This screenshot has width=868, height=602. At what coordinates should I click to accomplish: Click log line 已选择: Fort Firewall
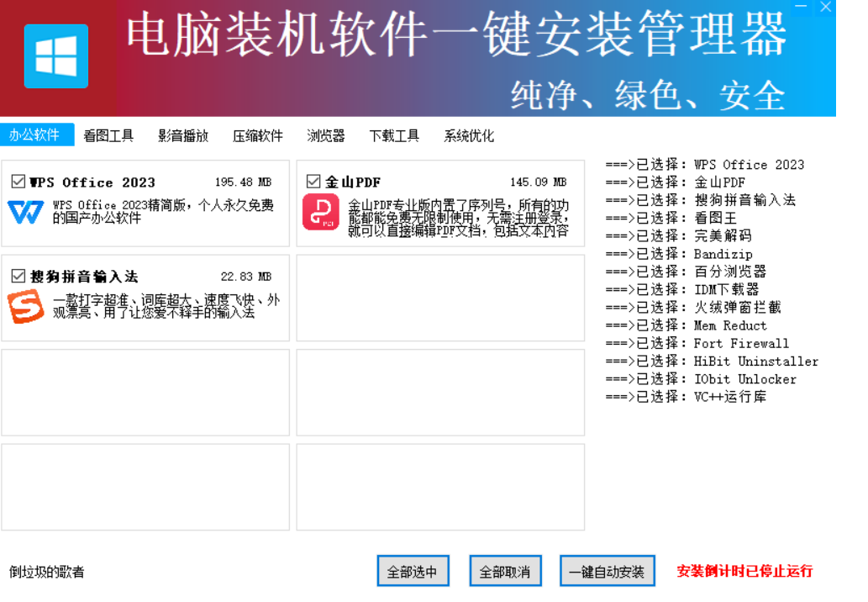coord(697,343)
